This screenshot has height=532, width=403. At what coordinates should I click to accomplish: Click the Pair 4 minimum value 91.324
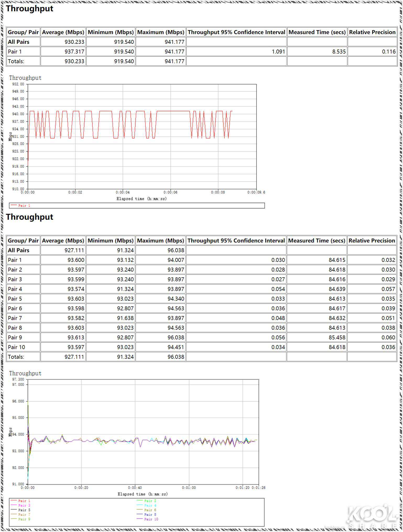click(125, 289)
